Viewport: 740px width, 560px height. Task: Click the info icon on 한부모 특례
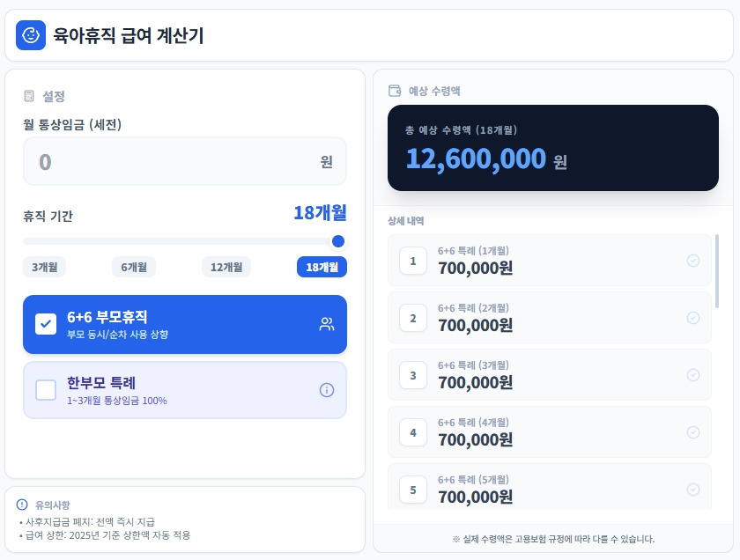327,390
